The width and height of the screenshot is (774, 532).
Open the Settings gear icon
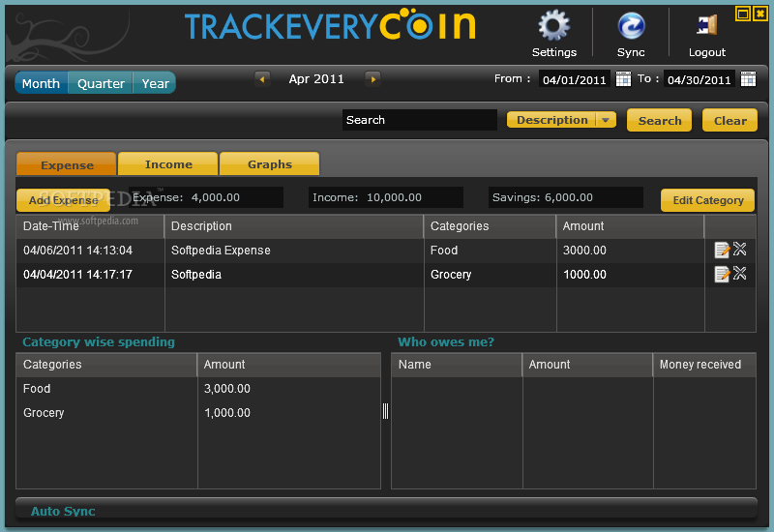pos(553,25)
